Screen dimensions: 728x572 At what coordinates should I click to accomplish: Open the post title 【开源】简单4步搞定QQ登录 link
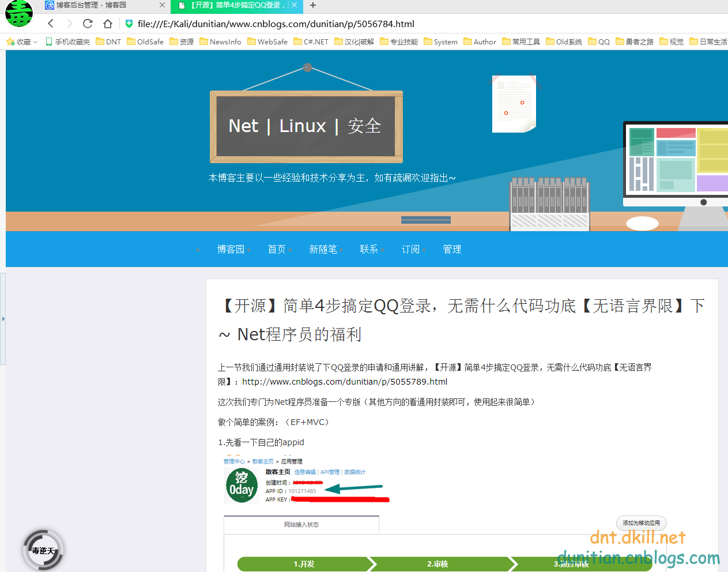[x=462, y=319]
